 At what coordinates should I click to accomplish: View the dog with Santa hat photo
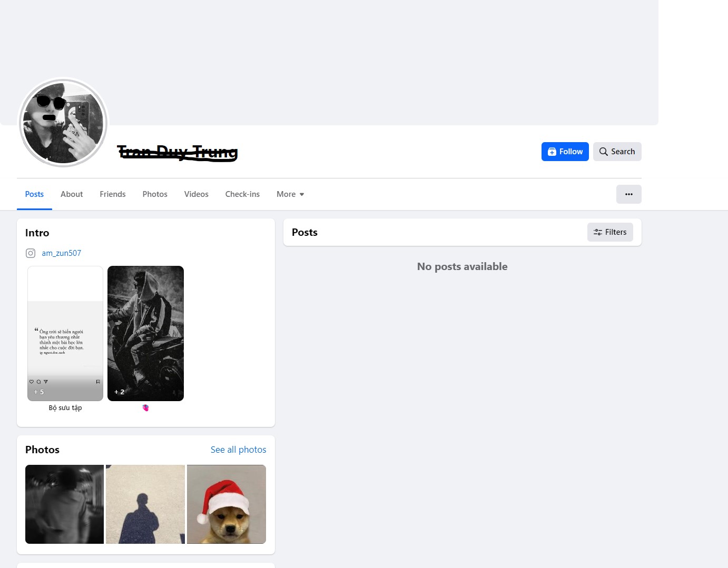(x=227, y=504)
